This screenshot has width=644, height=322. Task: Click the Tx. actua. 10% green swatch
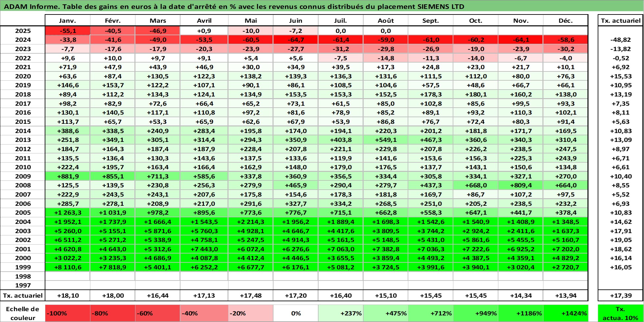[621, 313]
